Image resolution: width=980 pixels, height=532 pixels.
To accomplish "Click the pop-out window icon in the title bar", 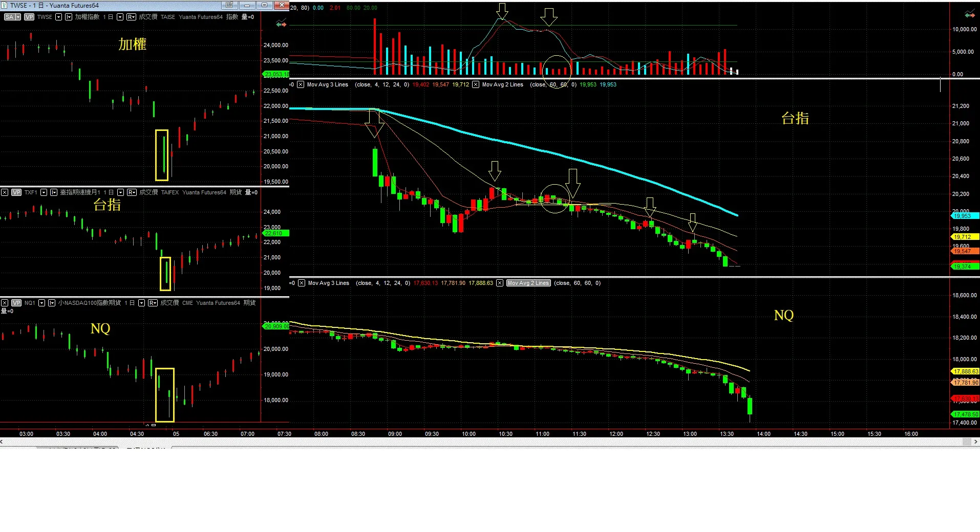I will (x=229, y=5).
